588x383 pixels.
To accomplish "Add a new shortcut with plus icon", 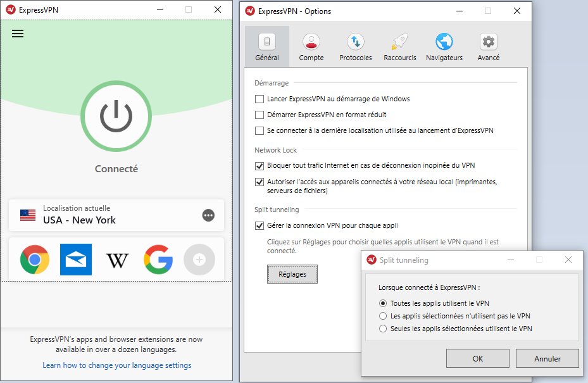I will click(199, 260).
